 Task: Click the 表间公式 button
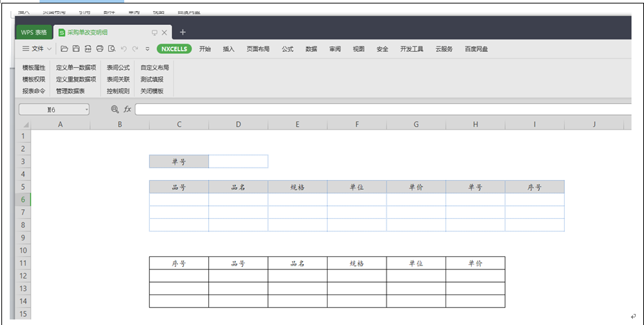tap(118, 68)
